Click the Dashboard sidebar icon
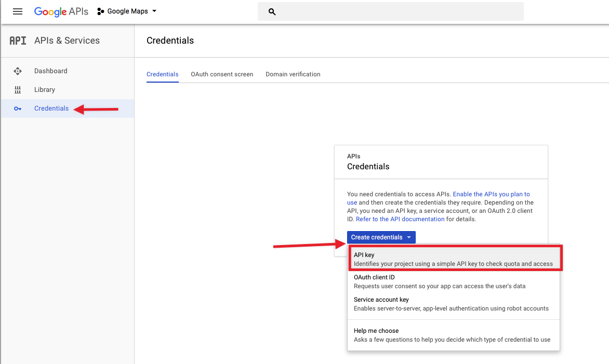 click(18, 71)
